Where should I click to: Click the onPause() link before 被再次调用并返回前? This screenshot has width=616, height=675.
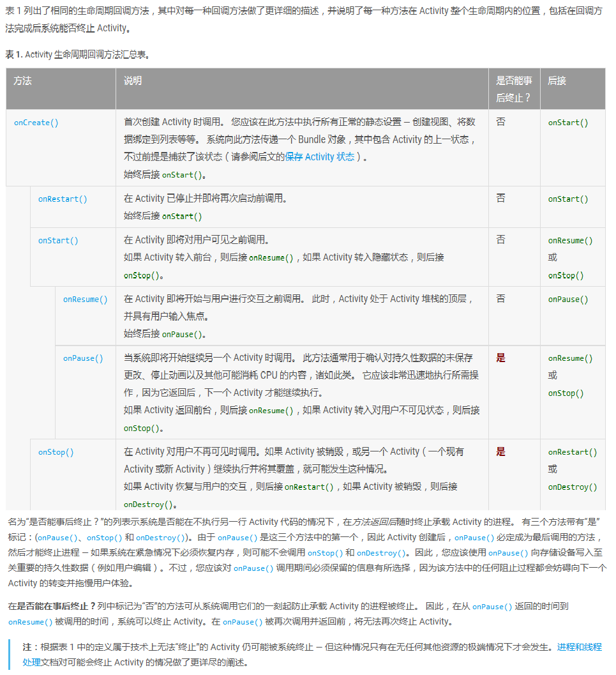click(243, 622)
